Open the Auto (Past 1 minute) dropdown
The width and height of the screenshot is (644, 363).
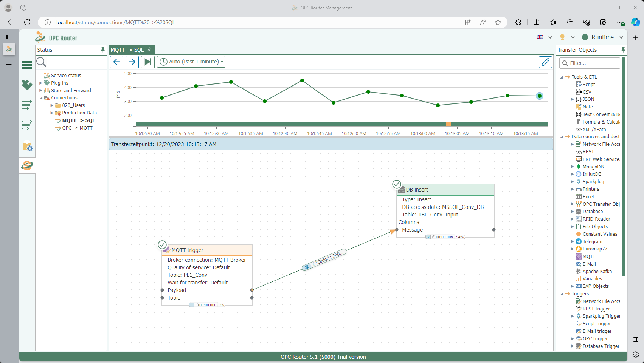[x=191, y=62]
